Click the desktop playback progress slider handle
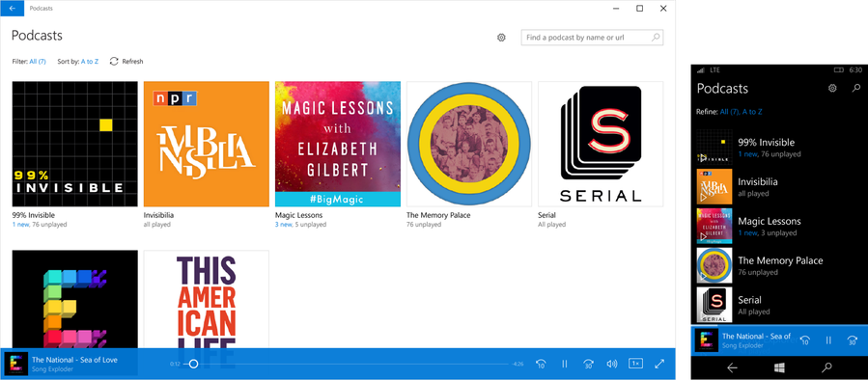This screenshot has width=868, height=380. [193, 364]
